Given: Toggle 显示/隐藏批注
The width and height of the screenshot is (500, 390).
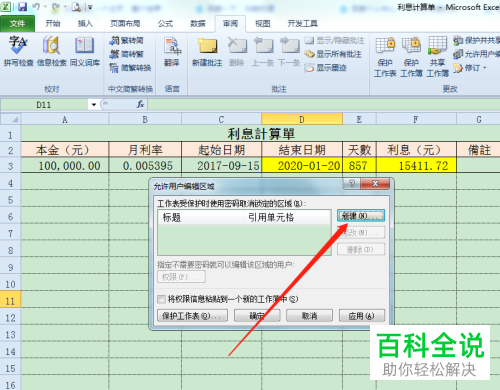Looking at the screenshot, I should pyautogui.click(x=335, y=41).
